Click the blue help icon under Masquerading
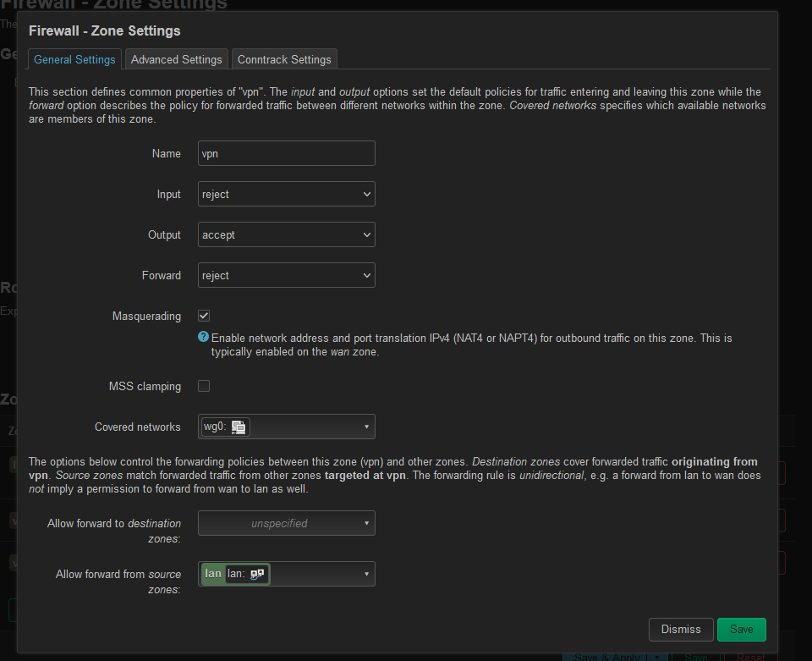Image resolution: width=812 pixels, height=661 pixels. pos(203,337)
